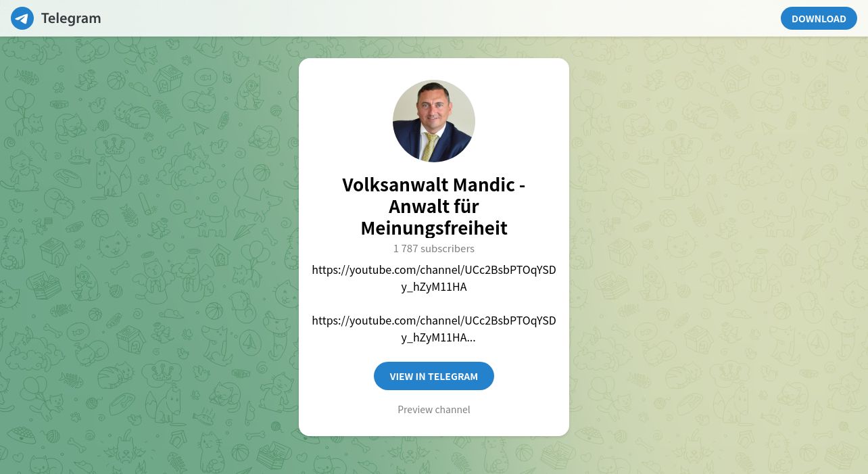Click the VIEW IN TELEGRAM button
The image size is (868, 474).
(434, 376)
